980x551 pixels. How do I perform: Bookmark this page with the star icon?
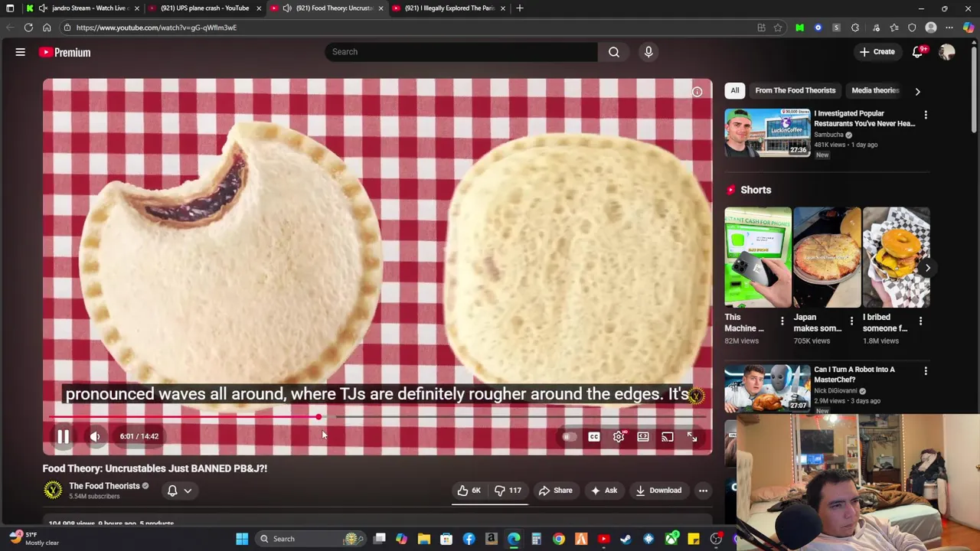coord(778,28)
